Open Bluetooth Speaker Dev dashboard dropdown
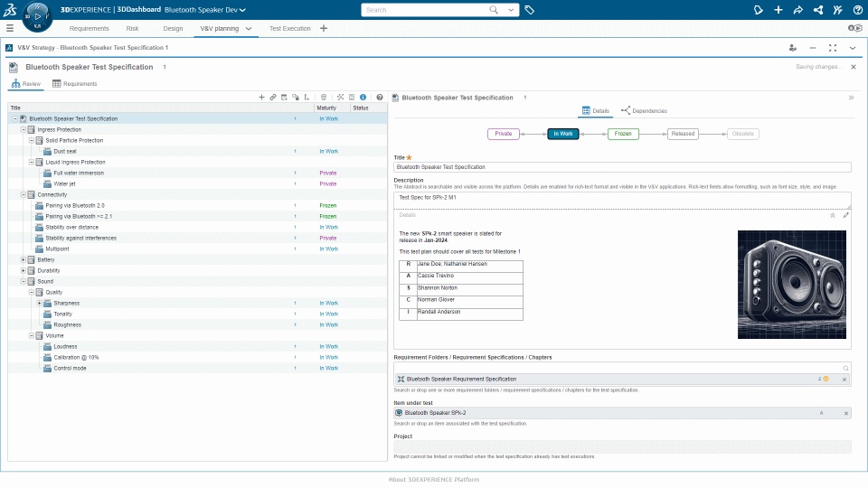The image size is (868, 488). pyautogui.click(x=242, y=10)
